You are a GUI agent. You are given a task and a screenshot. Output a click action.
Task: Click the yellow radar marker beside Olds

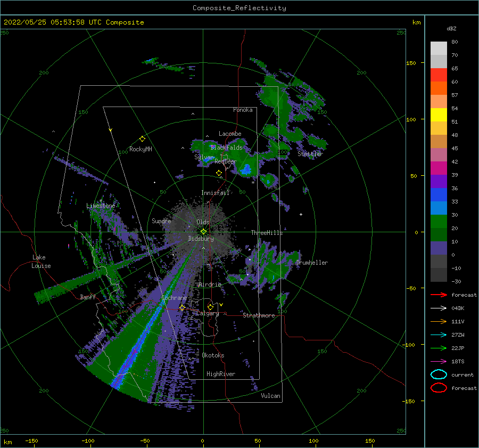click(x=203, y=232)
